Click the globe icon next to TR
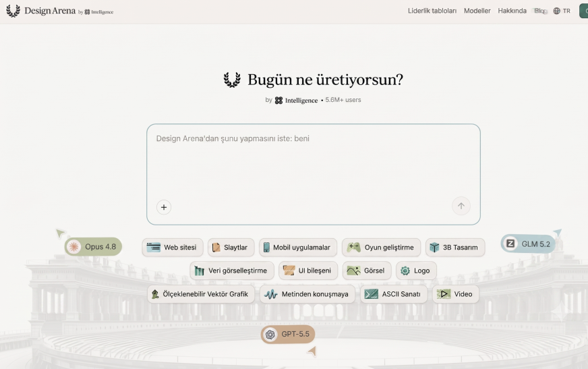This screenshot has width=588, height=369. click(557, 11)
